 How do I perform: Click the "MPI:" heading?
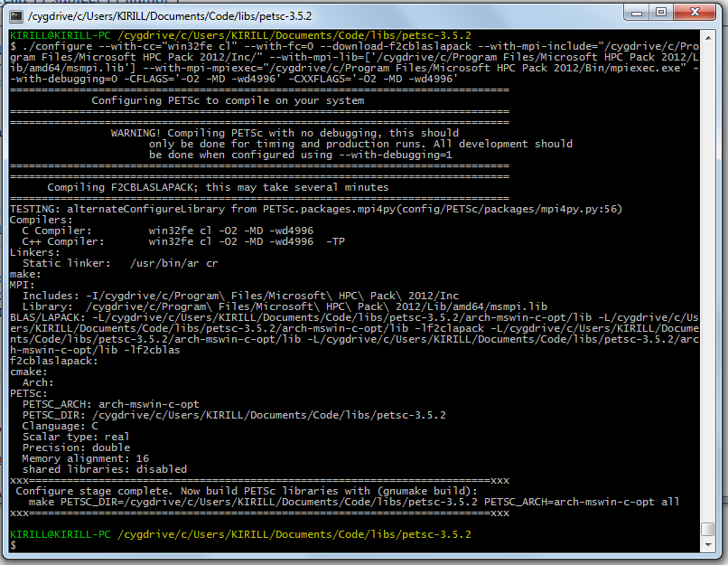[22, 285]
